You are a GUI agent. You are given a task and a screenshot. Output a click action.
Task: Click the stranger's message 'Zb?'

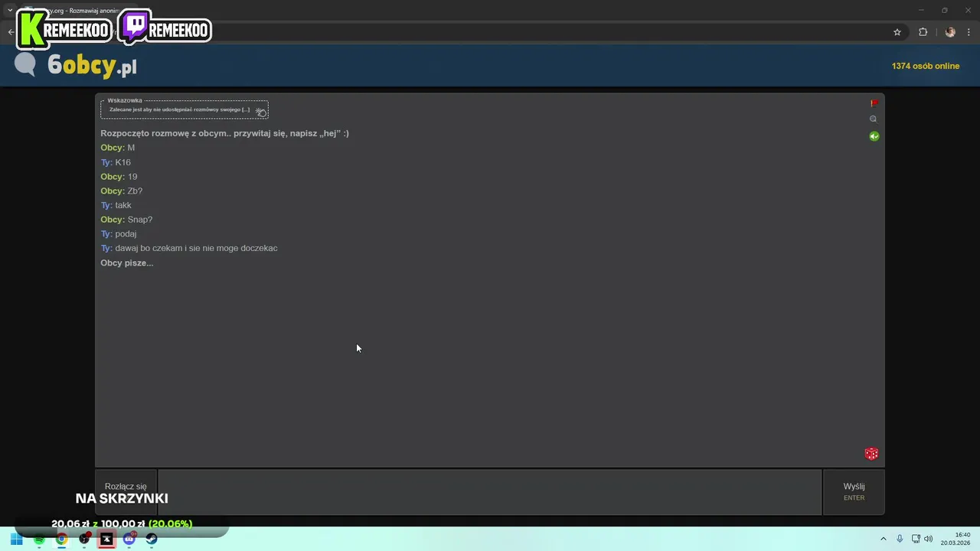(x=135, y=191)
